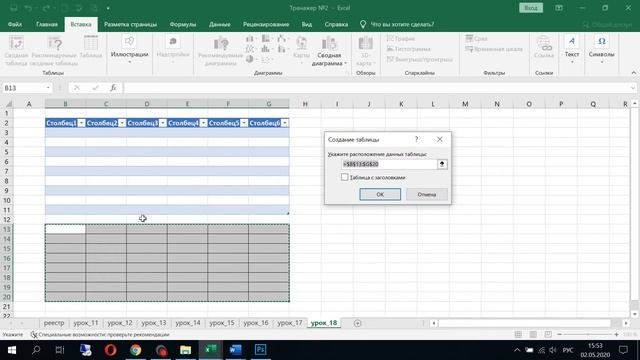640x360 pixels.
Task: Confirm the table creation with OK
Action: point(380,194)
